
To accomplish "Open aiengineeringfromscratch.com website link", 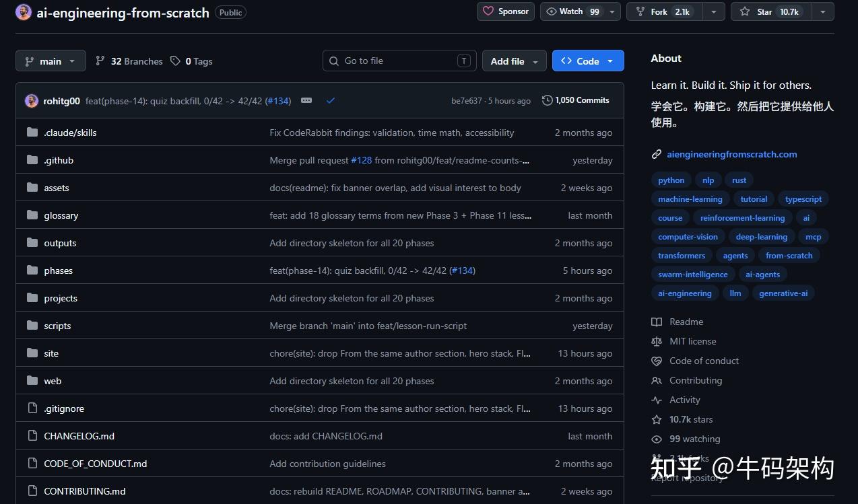I will [x=731, y=154].
